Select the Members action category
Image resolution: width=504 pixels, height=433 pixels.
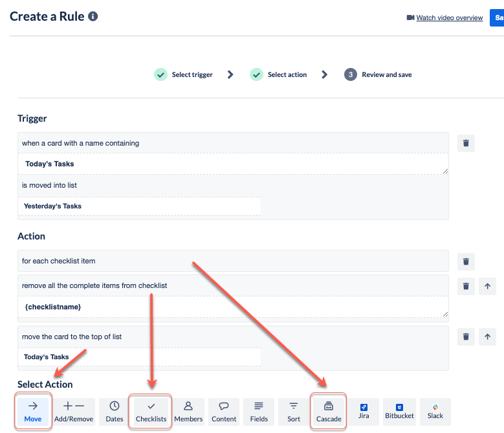point(188,412)
